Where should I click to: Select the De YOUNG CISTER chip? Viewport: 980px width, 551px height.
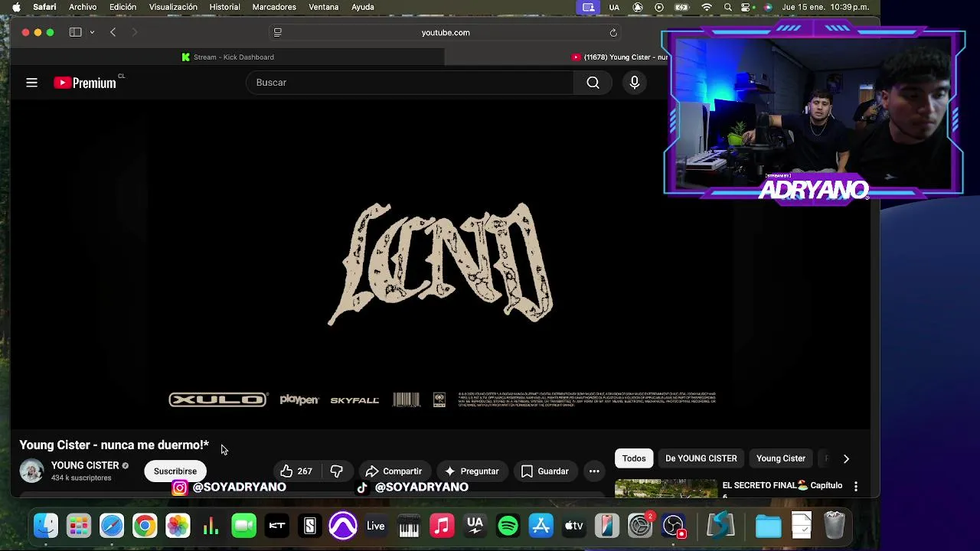coord(701,458)
